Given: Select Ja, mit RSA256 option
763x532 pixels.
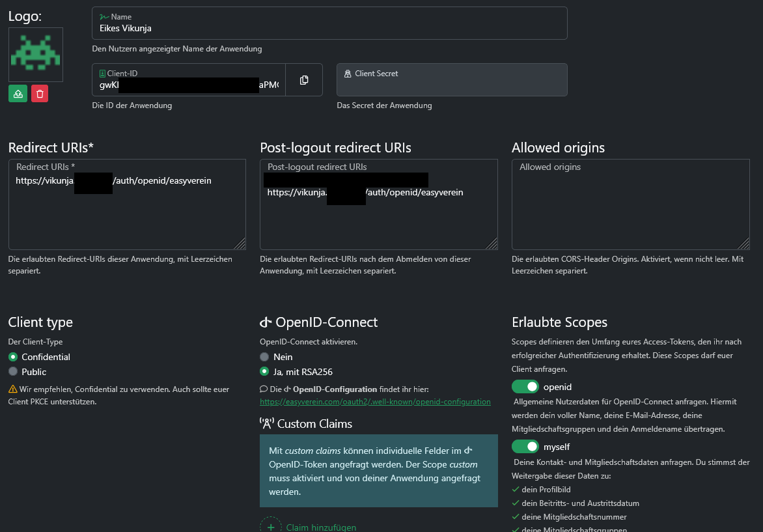Looking at the screenshot, I should [264, 372].
